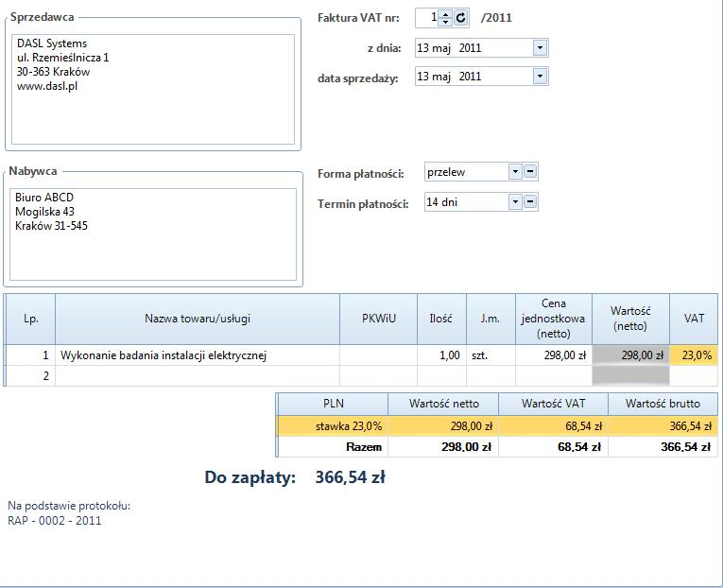Click the refresh icon beside invoice number
Viewport: 723px width, 588px height.
tap(460, 17)
